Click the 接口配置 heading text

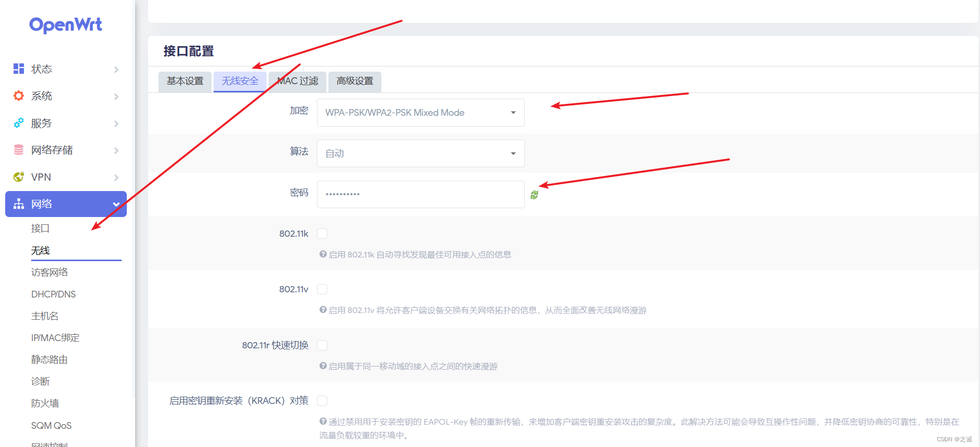(x=189, y=51)
